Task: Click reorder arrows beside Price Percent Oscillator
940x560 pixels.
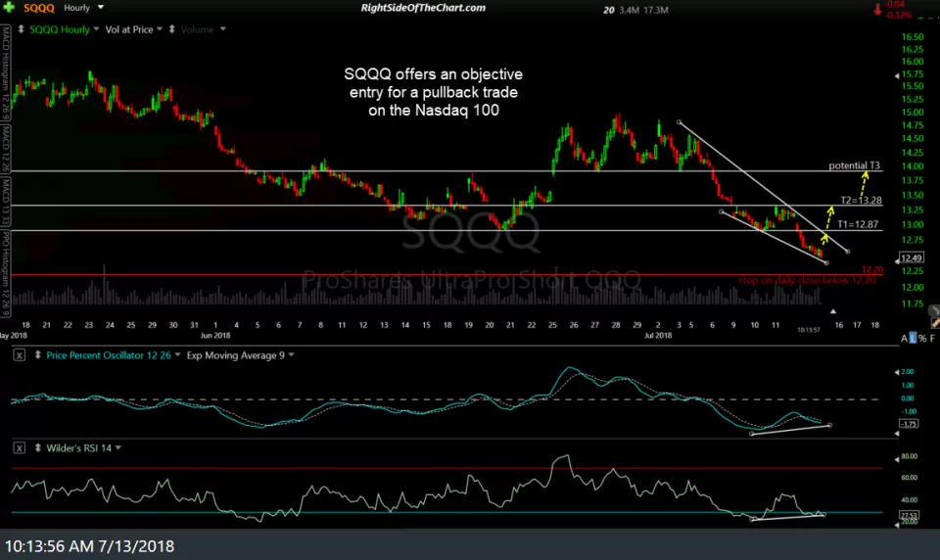Action: pyautogui.click(x=38, y=355)
